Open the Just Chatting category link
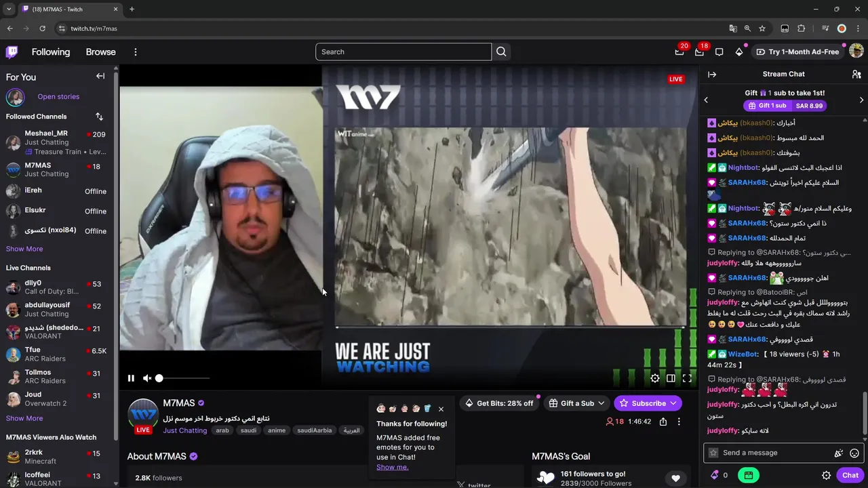The height and width of the screenshot is (488, 868). tap(184, 430)
